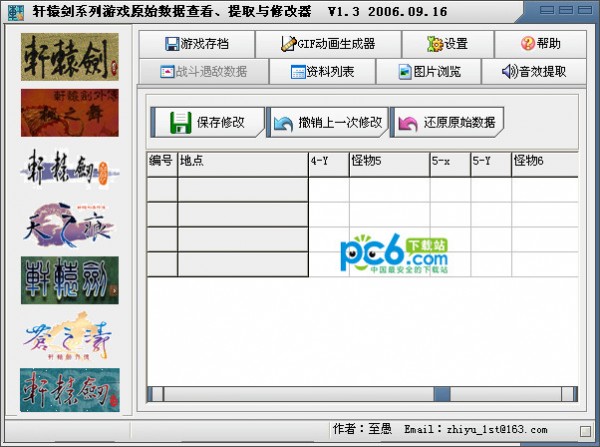The width and height of the screenshot is (600, 447).
Task: Click the horizontal scrollbar right arrow
Action: (569, 394)
